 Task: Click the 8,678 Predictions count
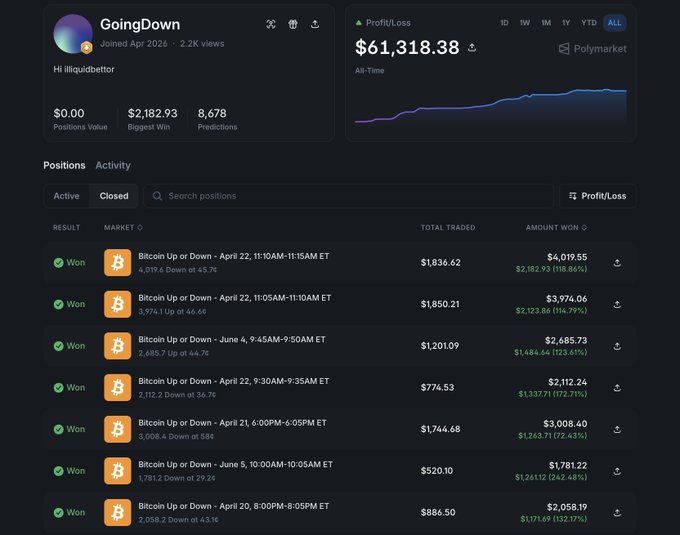(212, 113)
